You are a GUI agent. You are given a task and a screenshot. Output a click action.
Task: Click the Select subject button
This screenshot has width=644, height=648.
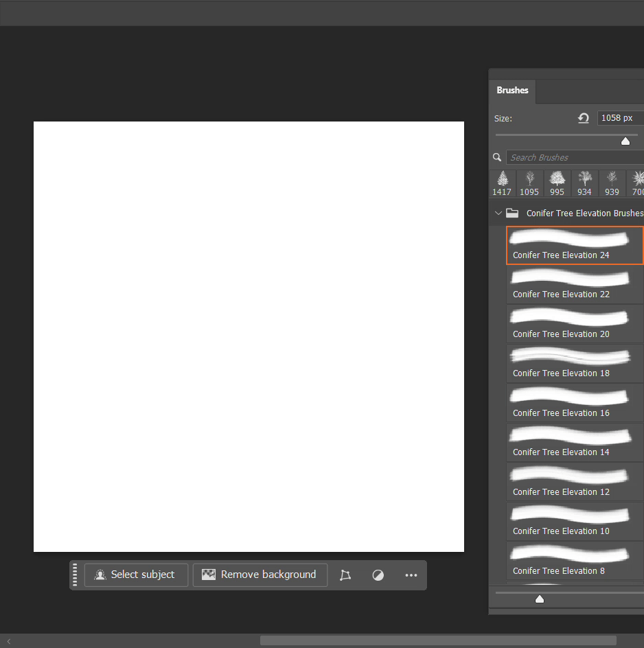(136, 575)
